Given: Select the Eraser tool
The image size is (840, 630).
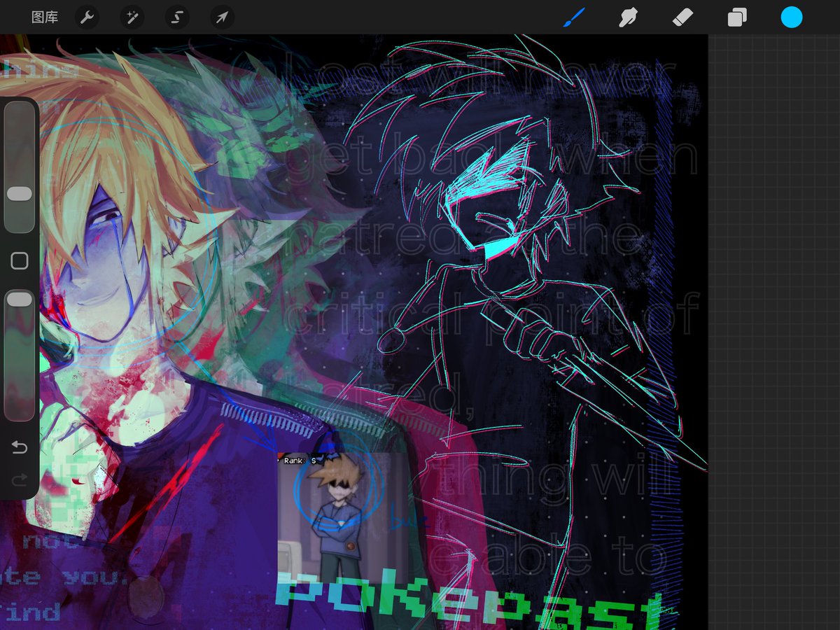Looking at the screenshot, I should (x=682, y=17).
